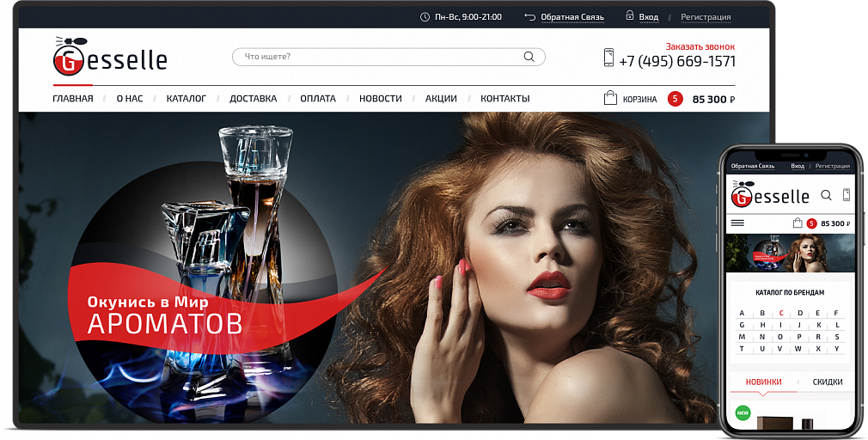This screenshot has width=868, height=440.
Task: Click the Обратная Связь link in desktop top bar
Action: point(572,17)
